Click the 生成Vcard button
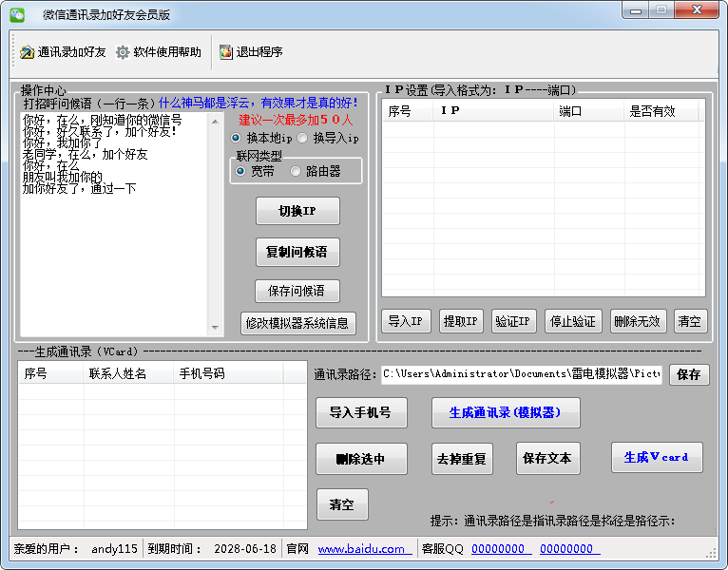 [657, 458]
